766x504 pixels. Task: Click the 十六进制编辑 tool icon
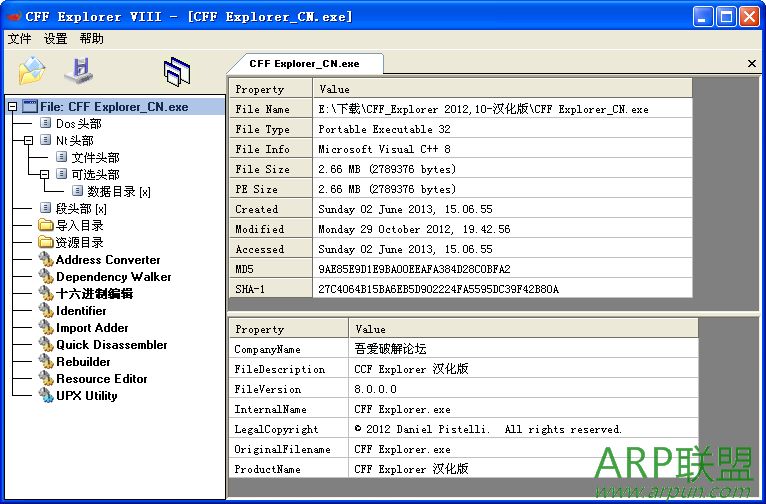(x=46, y=294)
